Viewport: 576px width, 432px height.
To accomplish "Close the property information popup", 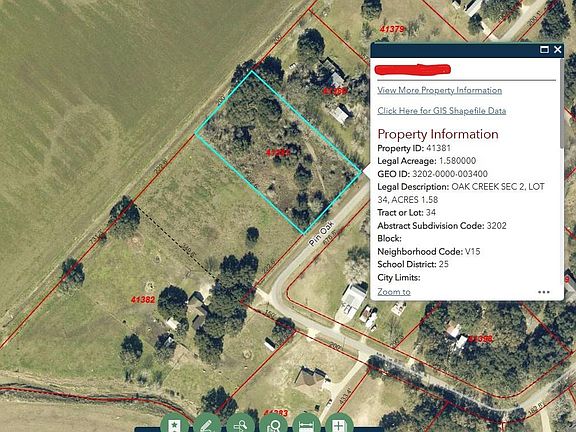I will [x=558, y=50].
